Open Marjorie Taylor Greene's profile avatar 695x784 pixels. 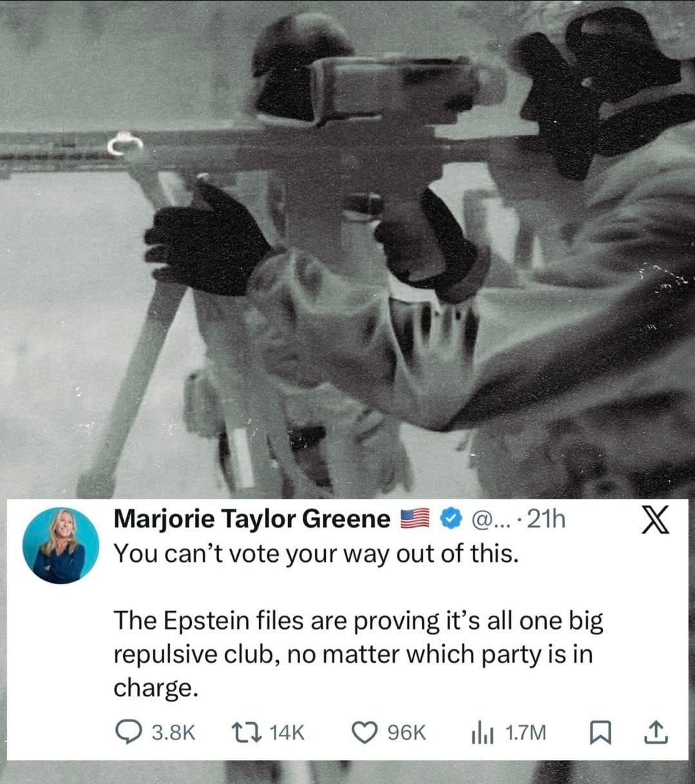pyautogui.click(x=61, y=545)
